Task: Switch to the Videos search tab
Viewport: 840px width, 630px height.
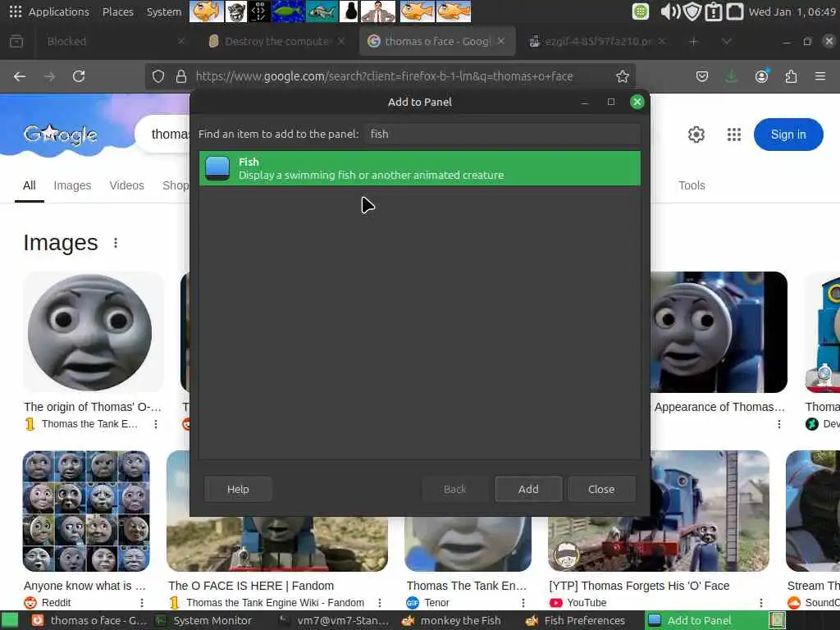Action: [x=126, y=185]
